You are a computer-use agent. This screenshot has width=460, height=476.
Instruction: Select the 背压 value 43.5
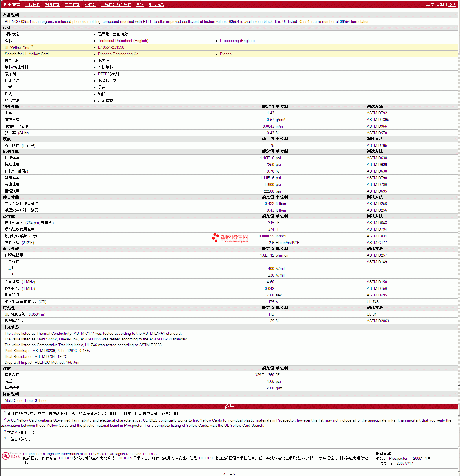(x=270, y=382)
